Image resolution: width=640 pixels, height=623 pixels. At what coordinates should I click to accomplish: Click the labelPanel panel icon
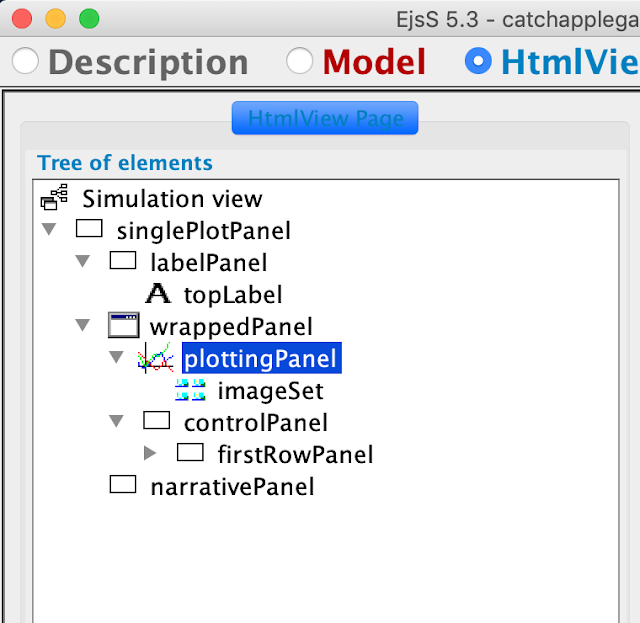point(122,262)
